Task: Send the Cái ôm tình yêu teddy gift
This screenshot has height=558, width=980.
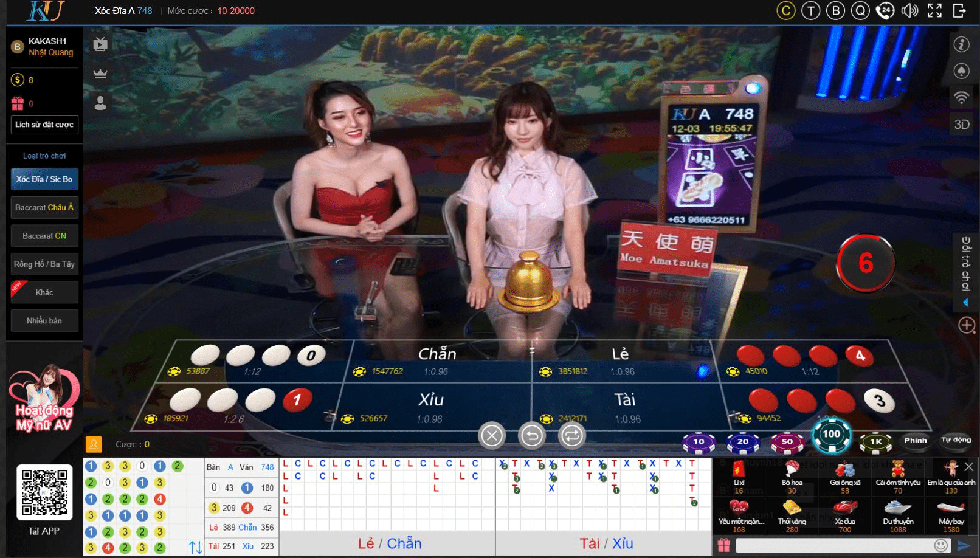Action: coord(898,478)
